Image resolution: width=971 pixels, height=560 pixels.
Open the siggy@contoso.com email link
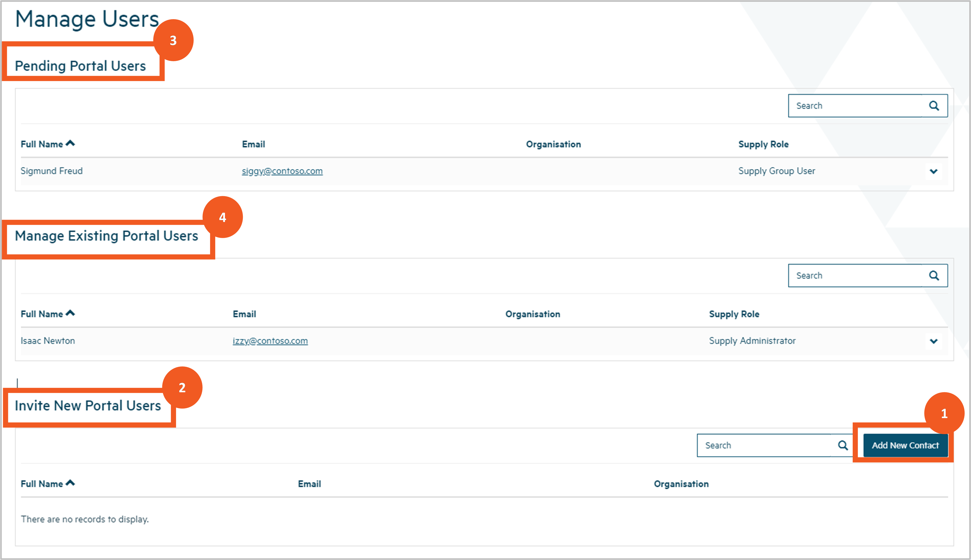pos(282,171)
